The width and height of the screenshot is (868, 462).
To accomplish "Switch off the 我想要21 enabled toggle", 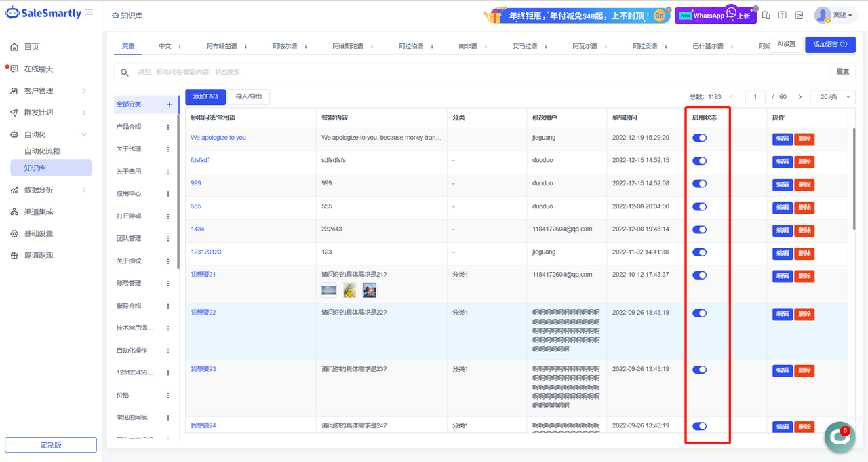I will pyautogui.click(x=699, y=275).
